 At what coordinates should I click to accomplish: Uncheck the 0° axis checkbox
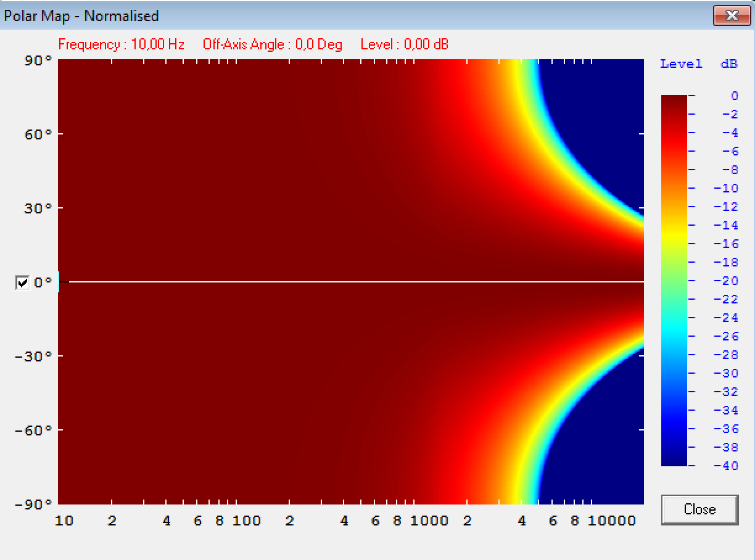[23, 282]
